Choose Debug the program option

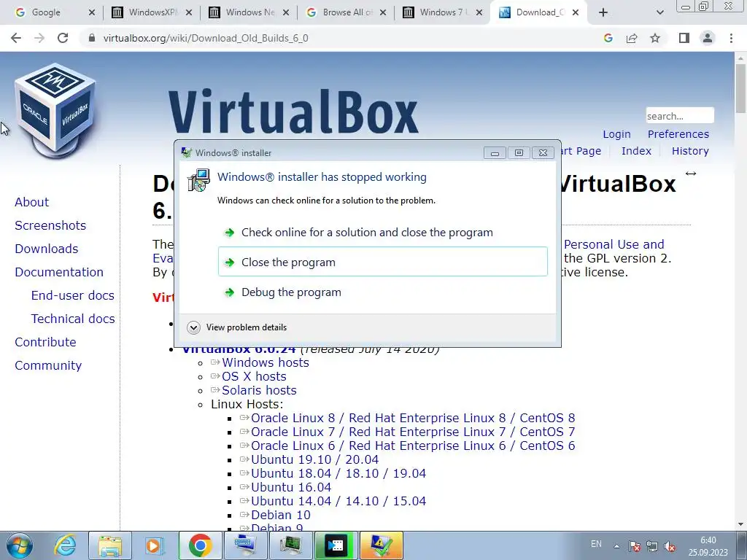(x=382, y=292)
